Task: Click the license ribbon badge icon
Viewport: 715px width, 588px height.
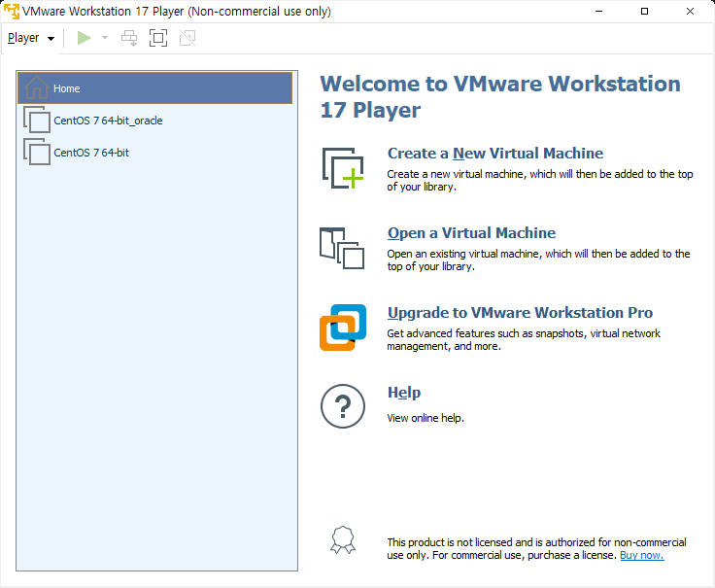Action: point(343,540)
